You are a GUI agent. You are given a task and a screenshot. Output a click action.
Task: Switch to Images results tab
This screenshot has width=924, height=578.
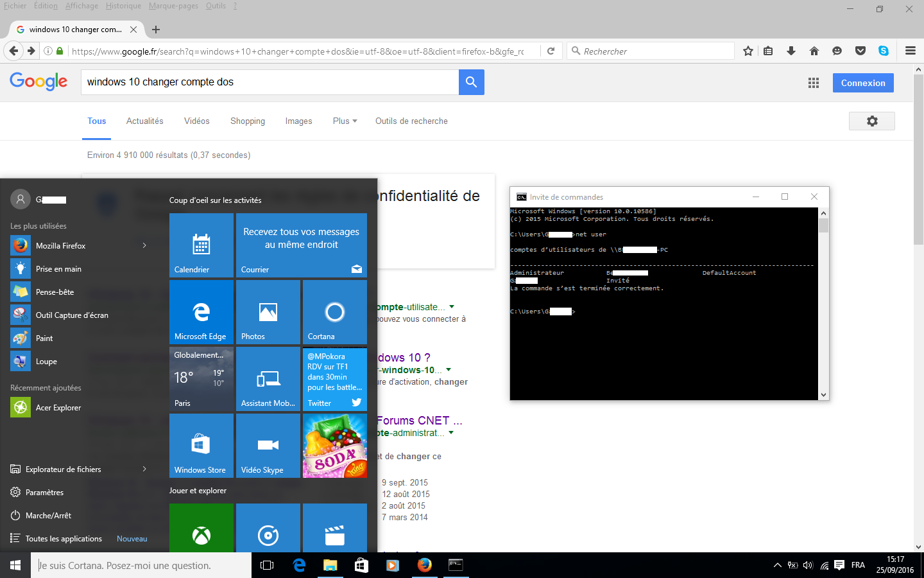[299, 121]
